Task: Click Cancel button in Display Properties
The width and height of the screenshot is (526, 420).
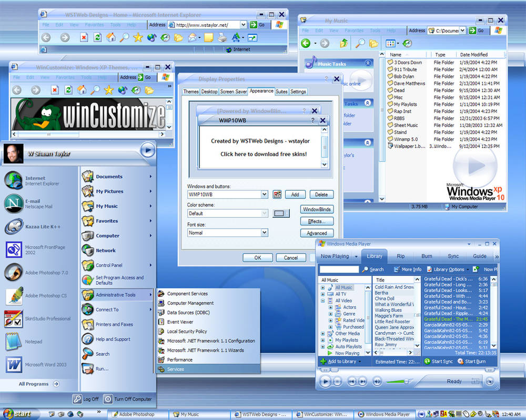Action: [291, 258]
